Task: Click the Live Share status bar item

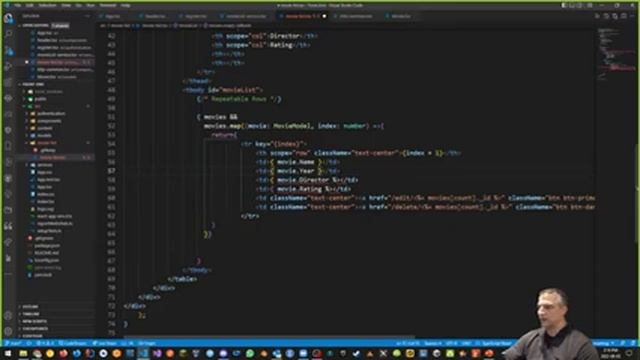Action: (105, 343)
